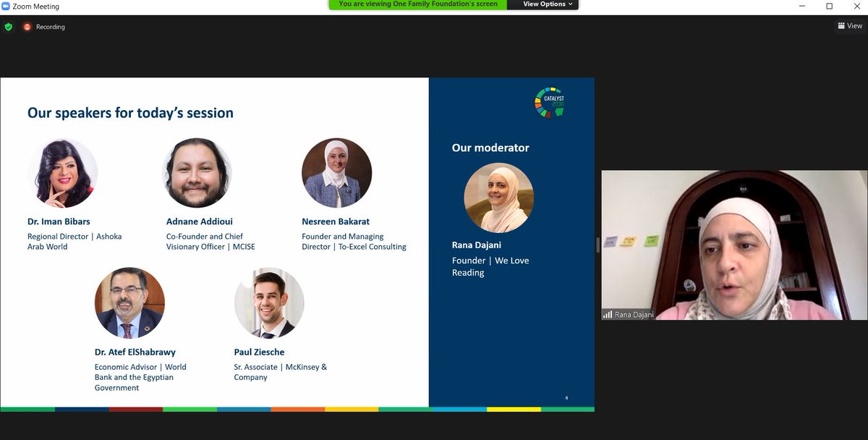This screenshot has height=440, width=868.
Task: Click Paul Ziesche's photo
Action: [x=269, y=303]
